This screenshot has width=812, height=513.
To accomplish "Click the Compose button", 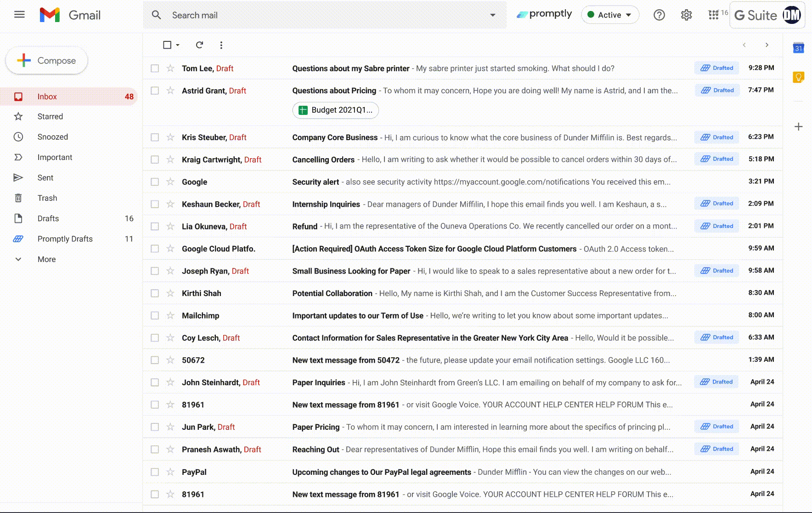I will pyautogui.click(x=46, y=61).
